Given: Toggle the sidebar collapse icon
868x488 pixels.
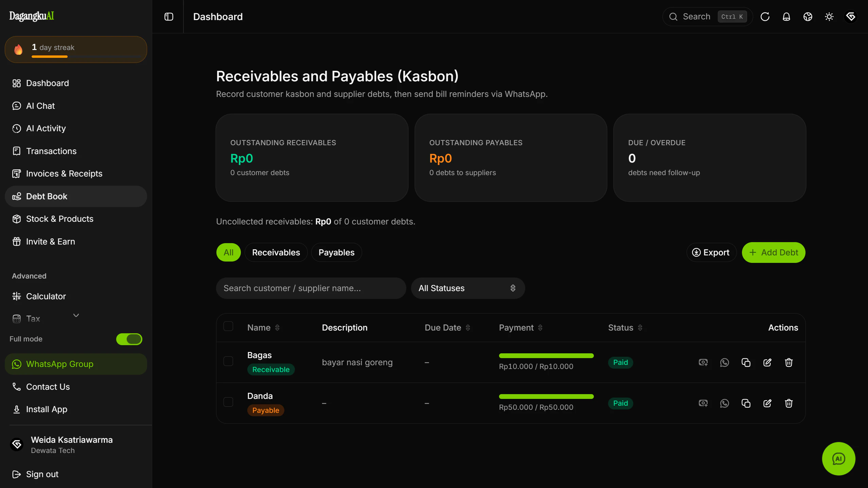Looking at the screenshot, I should click(169, 17).
